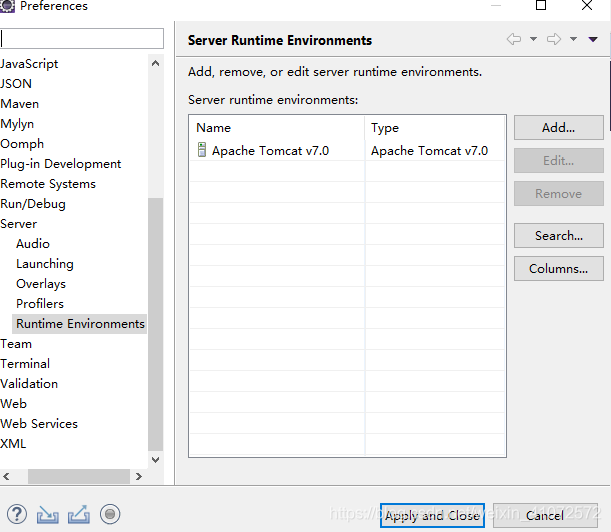Select Runtime Environments in the tree
Viewport: 611px width, 532px height.
click(80, 324)
